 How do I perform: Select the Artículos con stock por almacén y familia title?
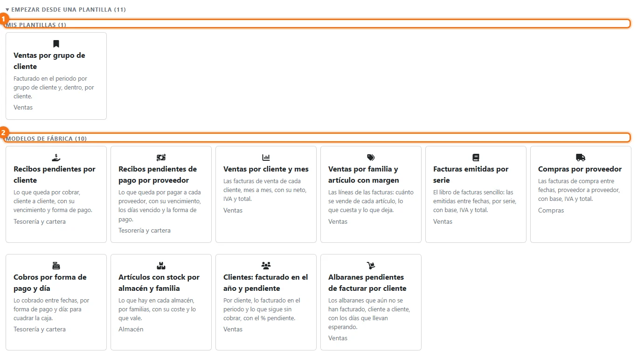tap(159, 282)
